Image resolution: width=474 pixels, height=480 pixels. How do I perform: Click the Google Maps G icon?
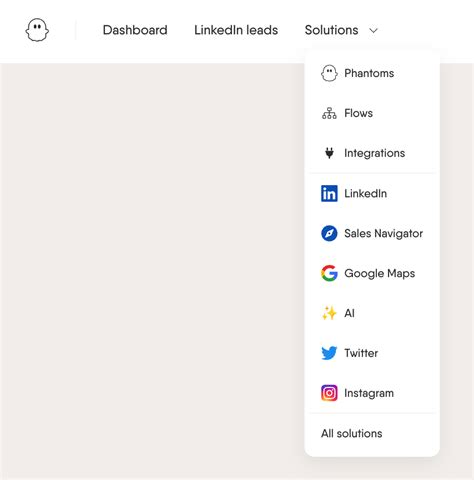click(329, 273)
